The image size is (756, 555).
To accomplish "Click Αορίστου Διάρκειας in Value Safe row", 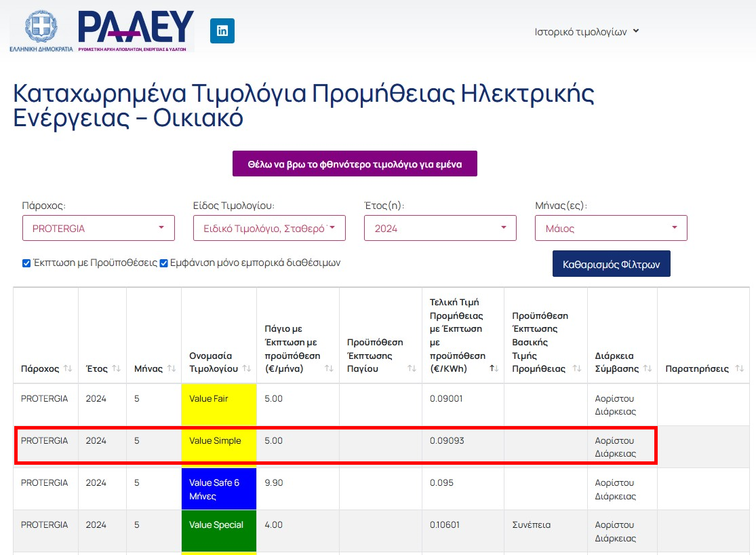I will pyautogui.click(x=616, y=489).
